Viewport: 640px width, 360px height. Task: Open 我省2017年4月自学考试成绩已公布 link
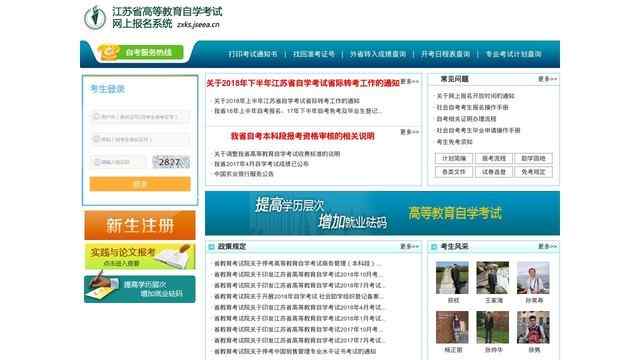click(261, 164)
